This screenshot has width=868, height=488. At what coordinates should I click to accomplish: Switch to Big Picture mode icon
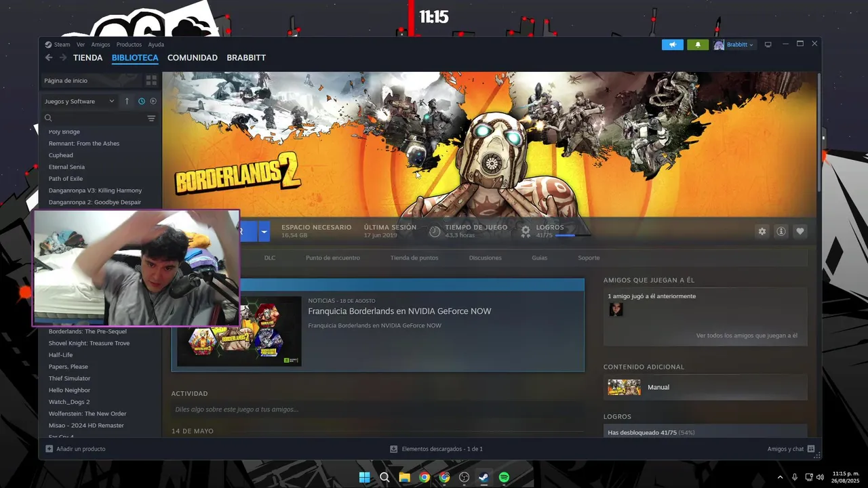[768, 45]
